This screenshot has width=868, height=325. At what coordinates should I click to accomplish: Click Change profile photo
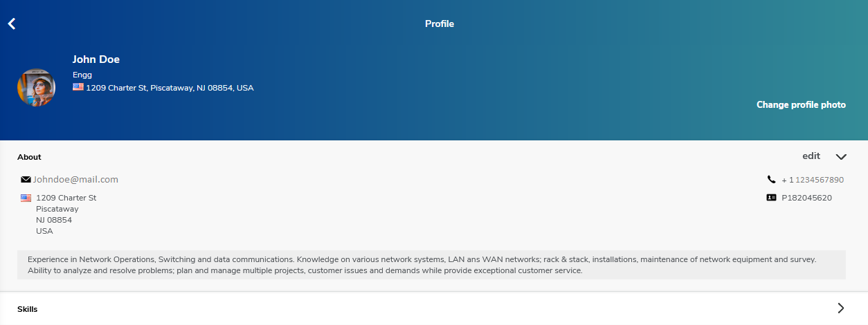click(801, 105)
